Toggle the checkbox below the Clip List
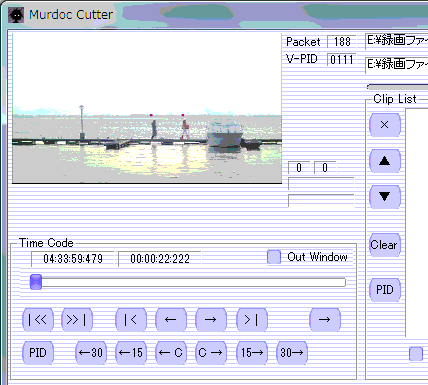This screenshot has height=385, width=428. (x=416, y=354)
